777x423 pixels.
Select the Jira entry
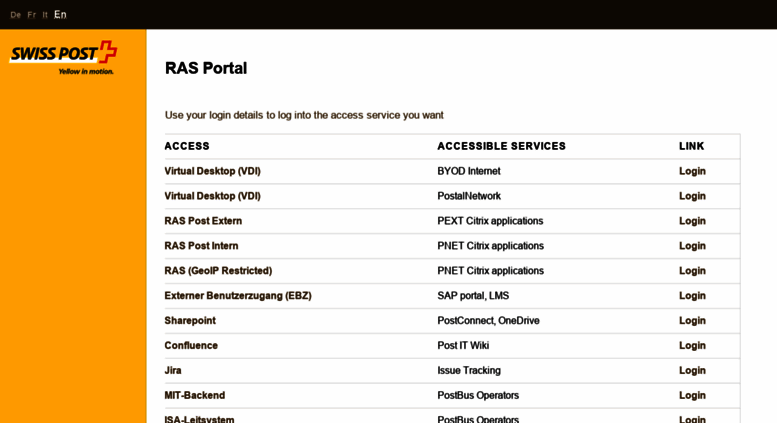173,370
